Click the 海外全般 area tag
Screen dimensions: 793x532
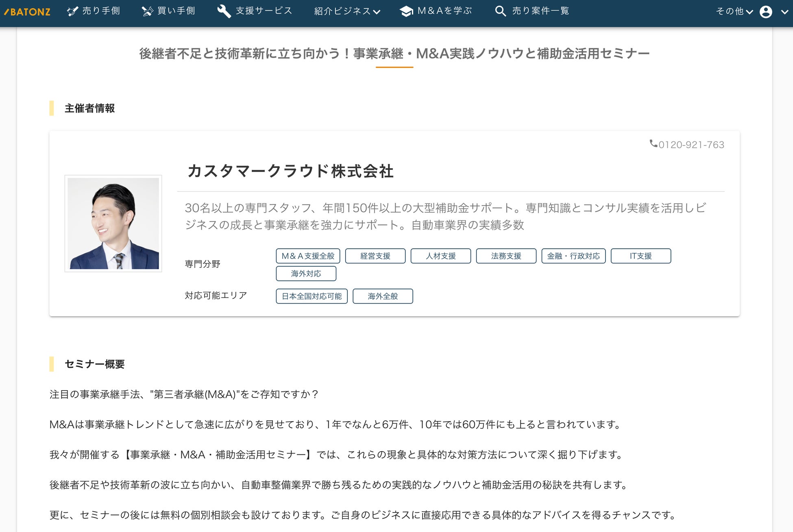point(383,296)
